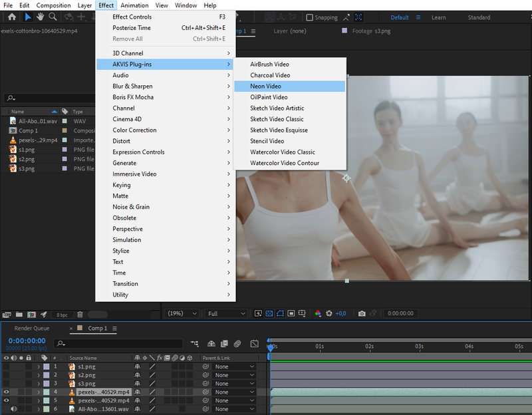The height and width of the screenshot is (415, 532).
Task: Show s3.png layer using its eye box
Action: pos(6,384)
